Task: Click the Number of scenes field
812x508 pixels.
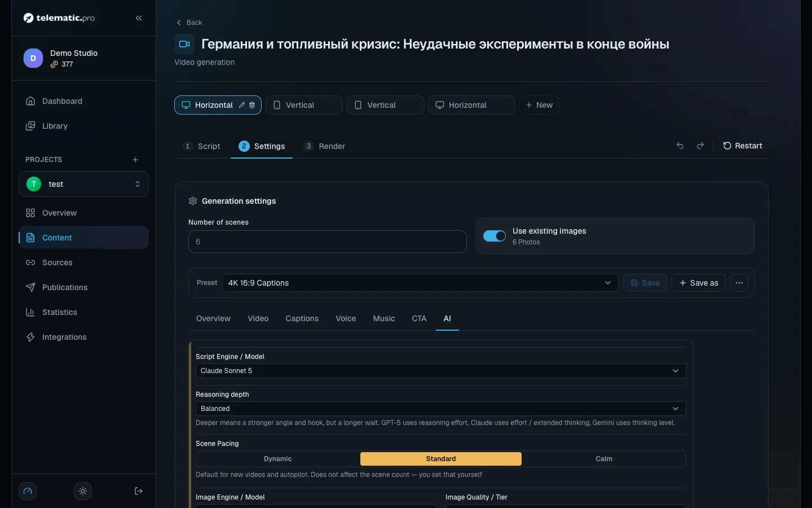Action: tap(328, 242)
